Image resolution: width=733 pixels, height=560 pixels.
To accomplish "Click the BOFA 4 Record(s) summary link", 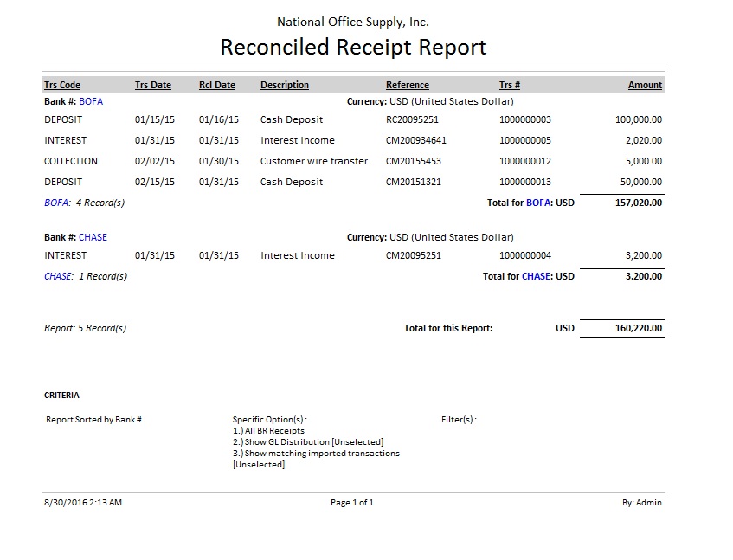I will [84, 203].
